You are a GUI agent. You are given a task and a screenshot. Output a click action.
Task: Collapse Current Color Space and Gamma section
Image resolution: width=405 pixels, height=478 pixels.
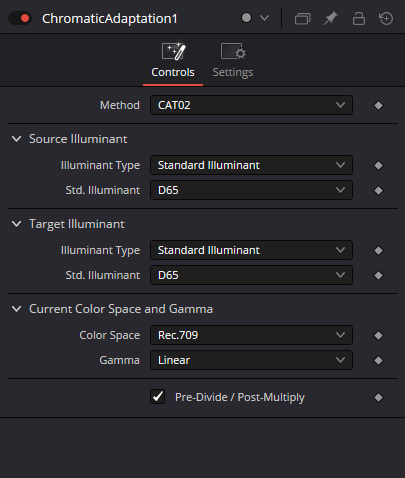click(16, 309)
